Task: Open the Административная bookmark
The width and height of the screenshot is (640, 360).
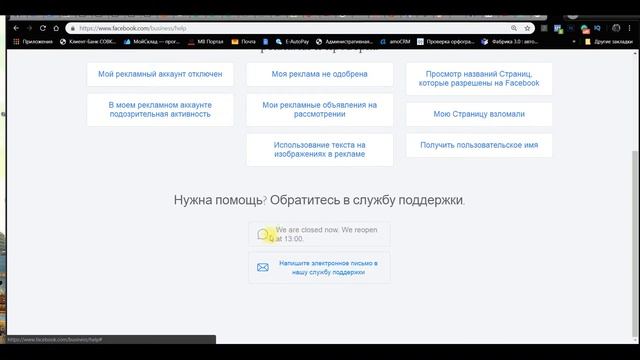Action: tap(344, 42)
